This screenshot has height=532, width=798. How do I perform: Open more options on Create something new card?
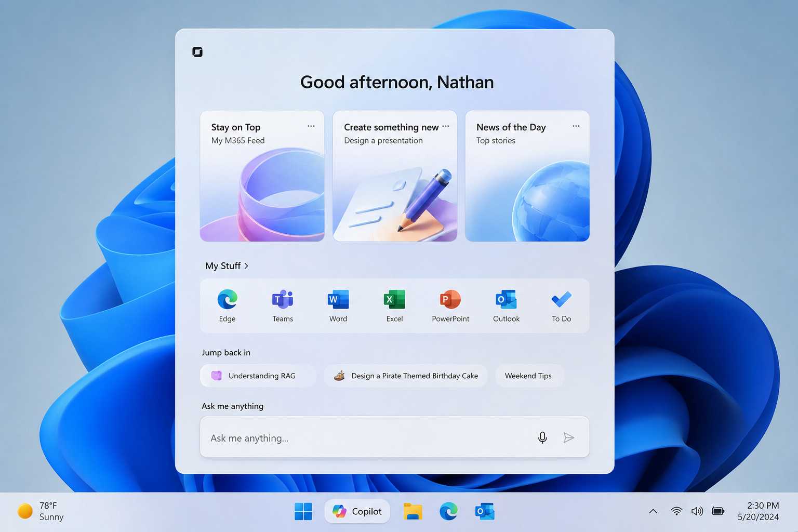point(446,126)
